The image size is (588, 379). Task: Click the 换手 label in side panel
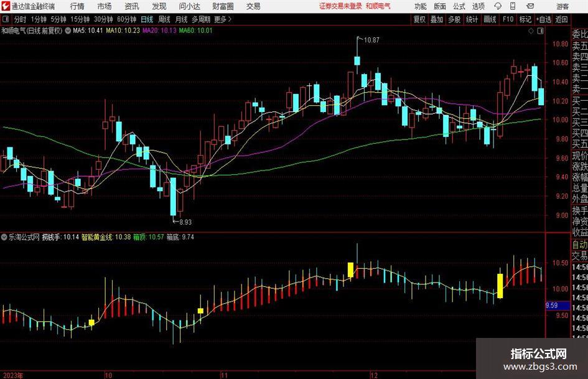click(580, 210)
